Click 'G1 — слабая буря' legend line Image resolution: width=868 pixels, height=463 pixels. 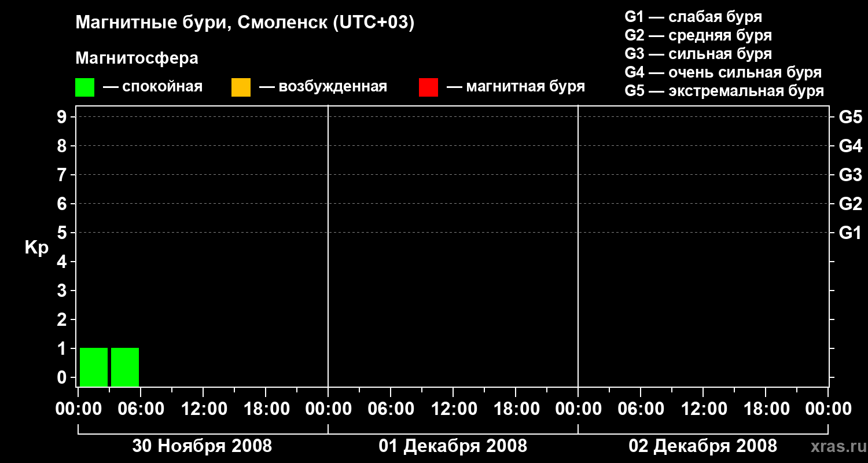coord(693,17)
